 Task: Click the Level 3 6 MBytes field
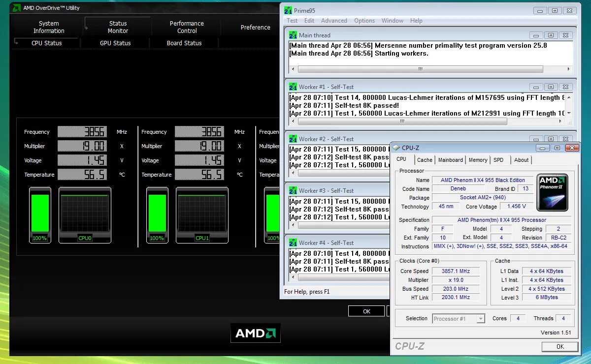(547, 298)
